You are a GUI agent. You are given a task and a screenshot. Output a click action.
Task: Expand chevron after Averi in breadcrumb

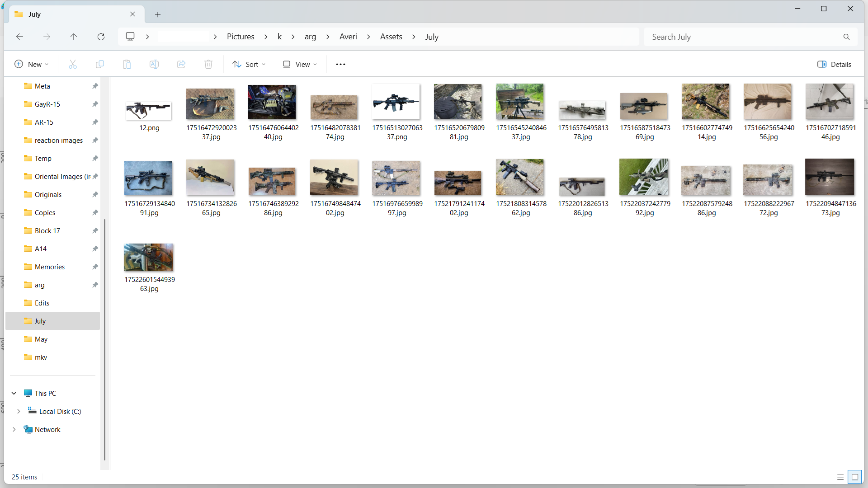pos(368,37)
